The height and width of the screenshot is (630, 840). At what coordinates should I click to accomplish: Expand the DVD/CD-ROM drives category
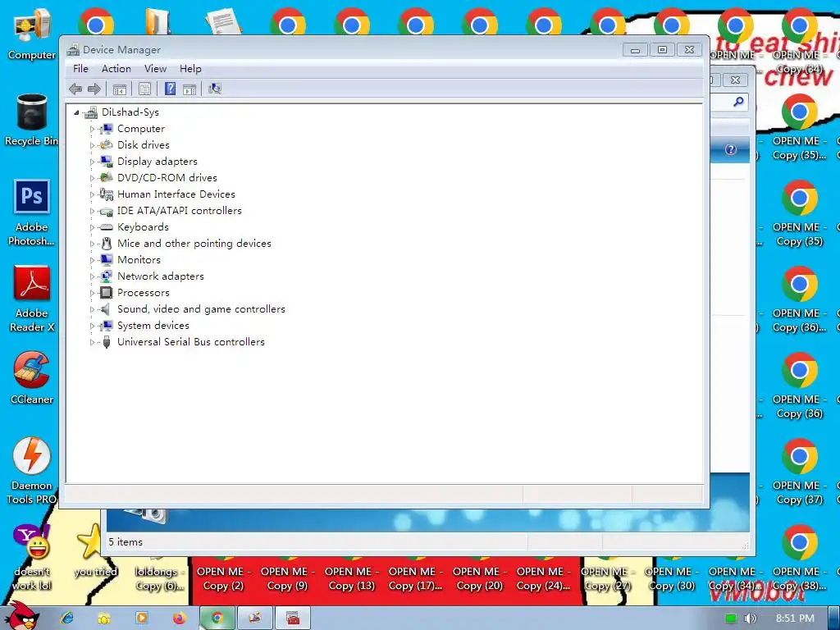92,178
